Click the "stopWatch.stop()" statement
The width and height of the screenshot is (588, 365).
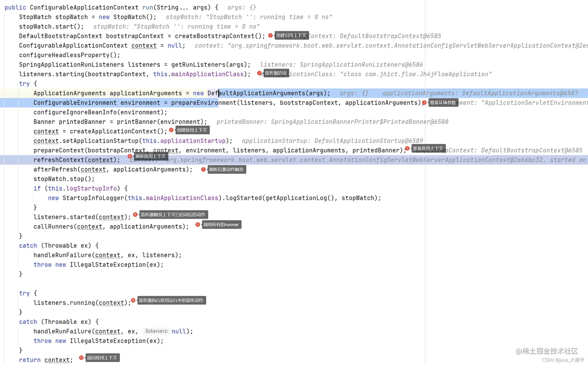tap(64, 179)
